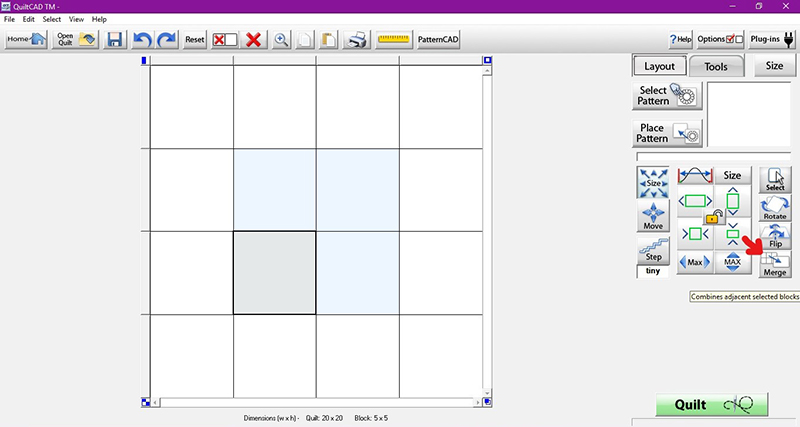Screen dimensions: 800x427
Task: Click horizontal scrollbar left arrow
Action: point(156,402)
